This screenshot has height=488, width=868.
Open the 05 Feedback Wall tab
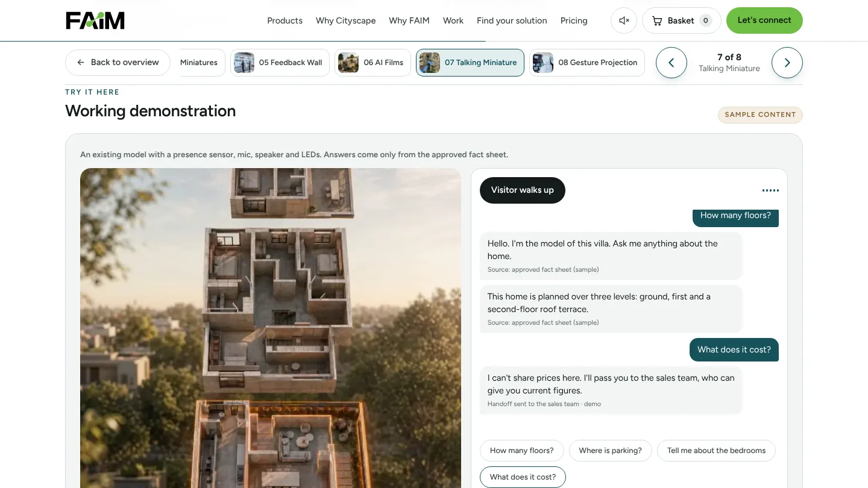click(280, 63)
